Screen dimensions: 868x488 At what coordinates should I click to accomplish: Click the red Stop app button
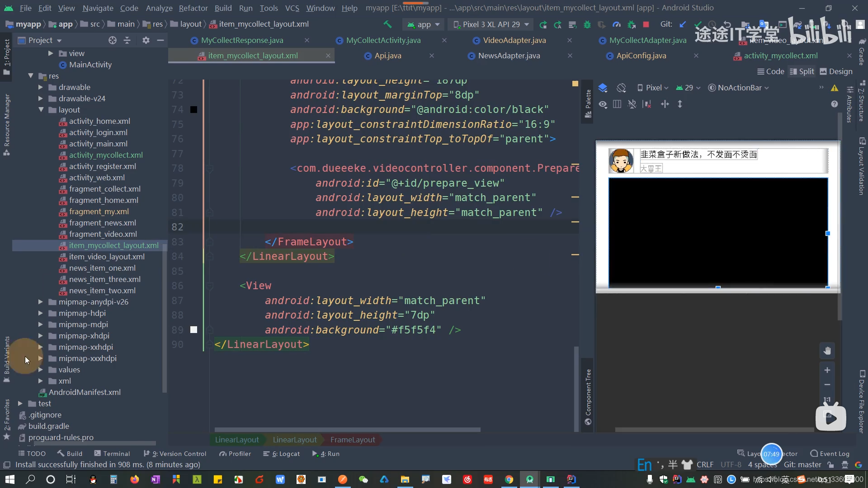tap(646, 24)
